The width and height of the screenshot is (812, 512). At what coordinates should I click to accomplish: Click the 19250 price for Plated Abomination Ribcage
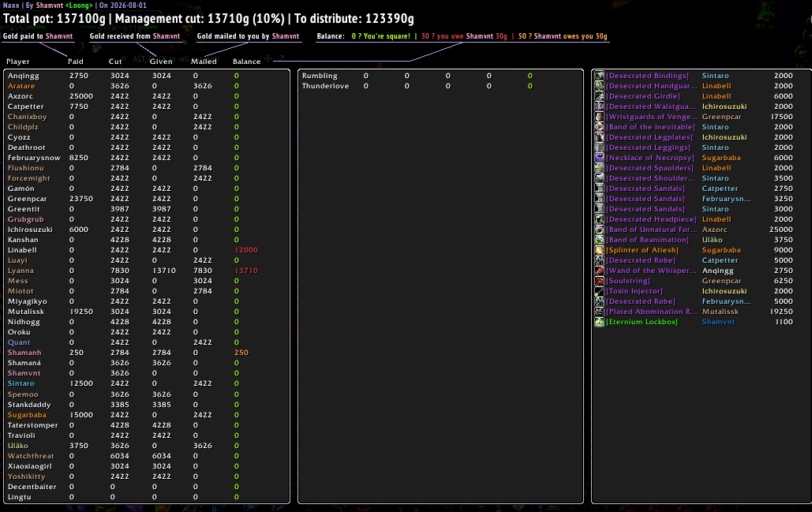(781, 312)
